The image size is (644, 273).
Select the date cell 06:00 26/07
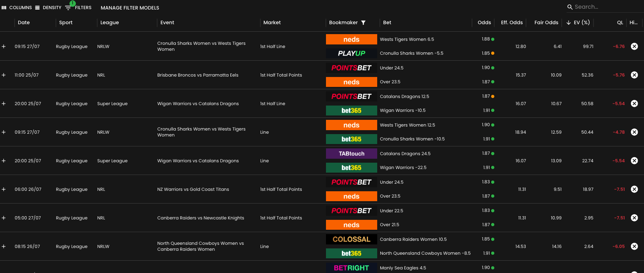point(28,189)
